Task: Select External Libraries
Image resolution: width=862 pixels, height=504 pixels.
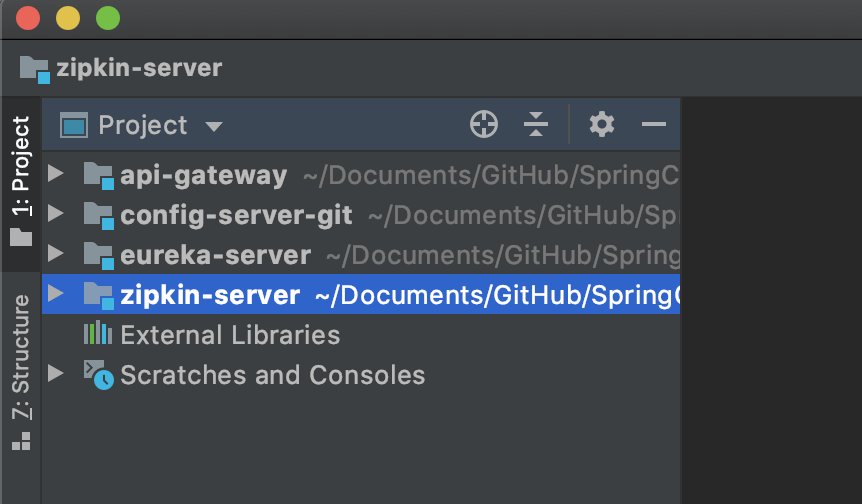Action: 361,335
